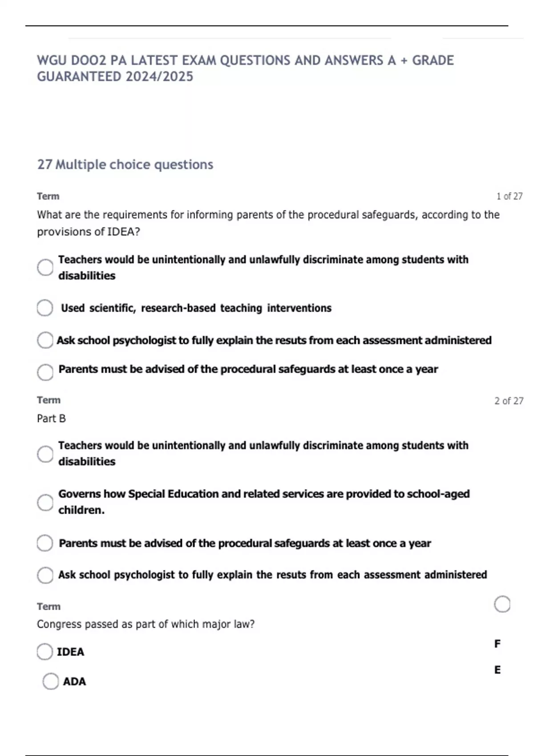This screenshot has height=756, width=534.
Task: Click the unlabeled radio circle above letter F
Action: 502,604
